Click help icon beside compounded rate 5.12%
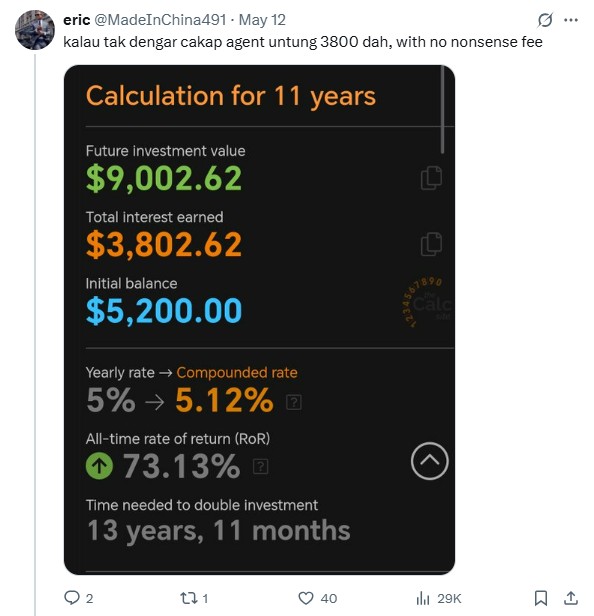Screen dimensions: 594x616 point(294,402)
